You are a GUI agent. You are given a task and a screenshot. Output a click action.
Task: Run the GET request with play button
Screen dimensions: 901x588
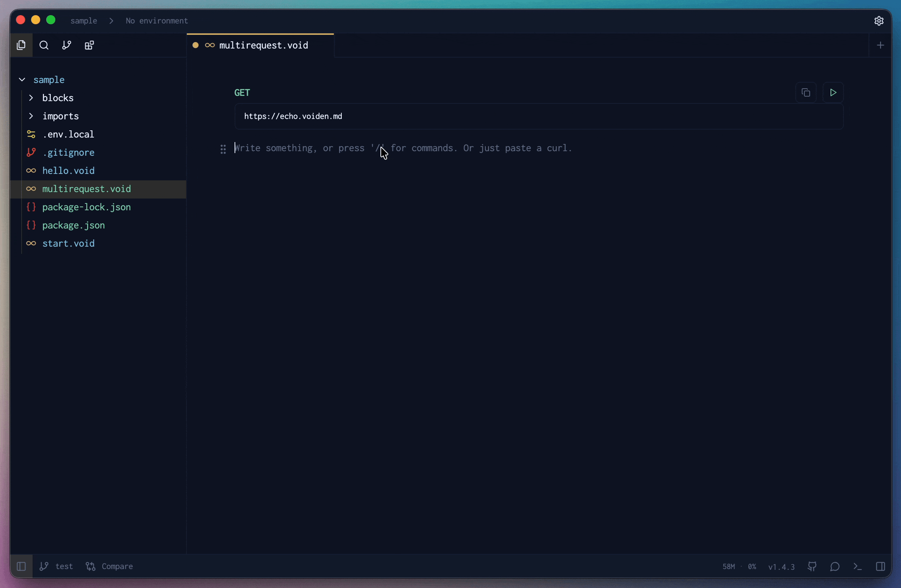tap(833, 92)
